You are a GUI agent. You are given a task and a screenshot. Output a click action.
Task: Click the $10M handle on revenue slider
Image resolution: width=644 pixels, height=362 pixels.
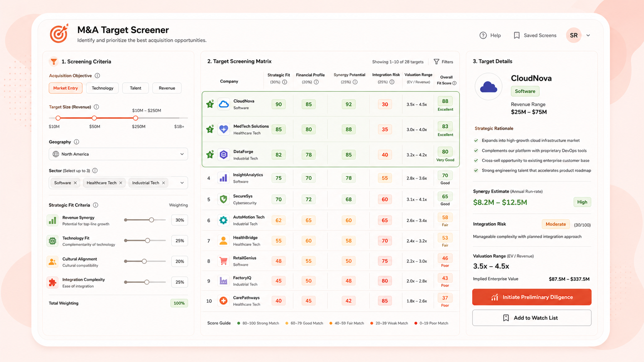[58, 118]
